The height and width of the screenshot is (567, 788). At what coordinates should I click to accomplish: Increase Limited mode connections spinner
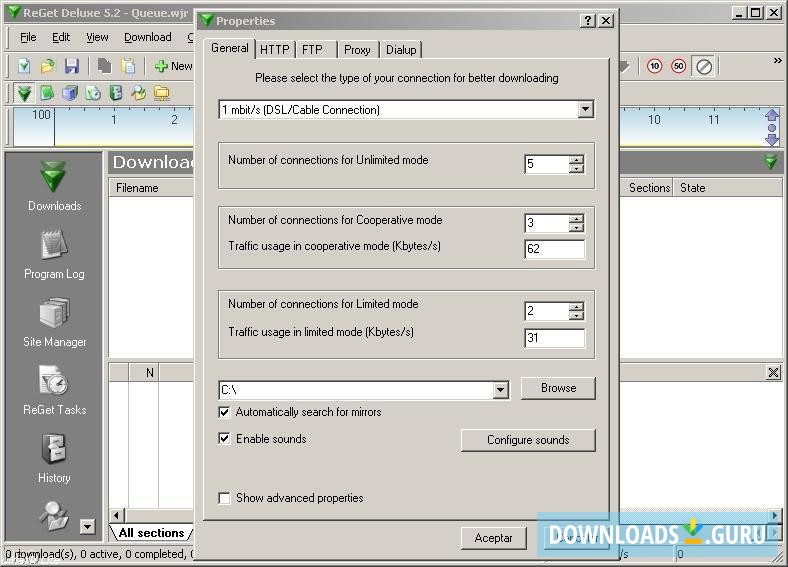click(576, 307)
